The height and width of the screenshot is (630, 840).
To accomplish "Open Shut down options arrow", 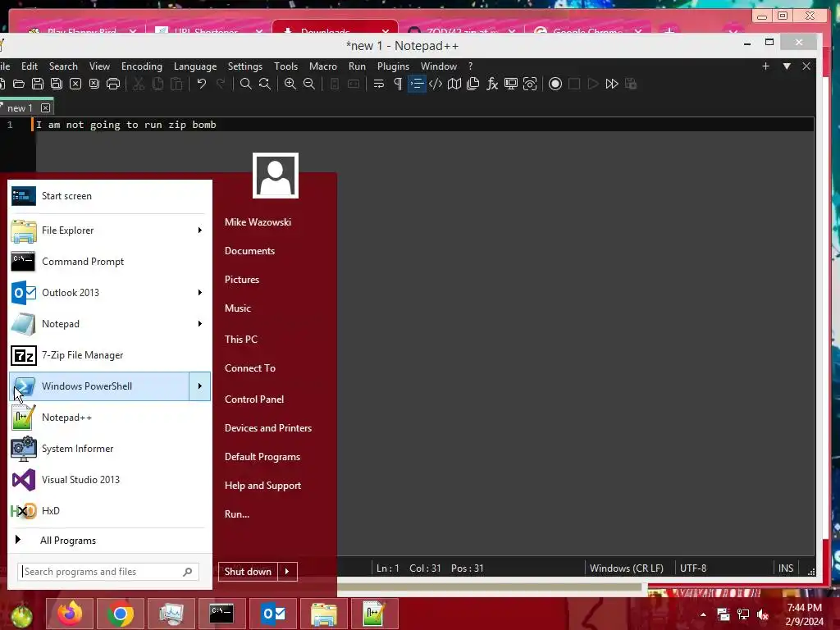I will 287,572.
